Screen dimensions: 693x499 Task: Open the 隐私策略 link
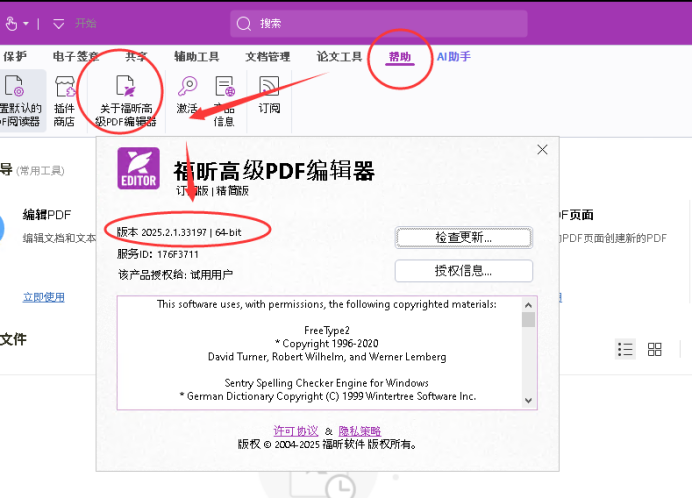tap(361, 430)
